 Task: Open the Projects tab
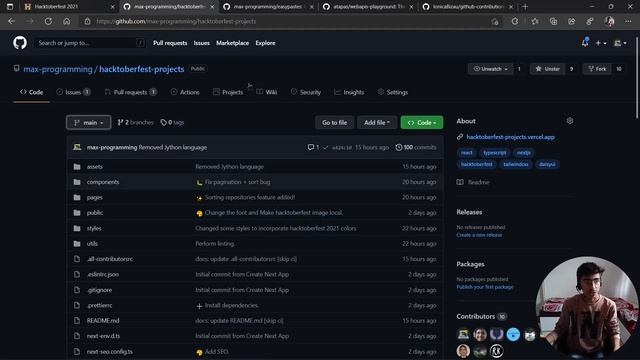click(228, 92)
